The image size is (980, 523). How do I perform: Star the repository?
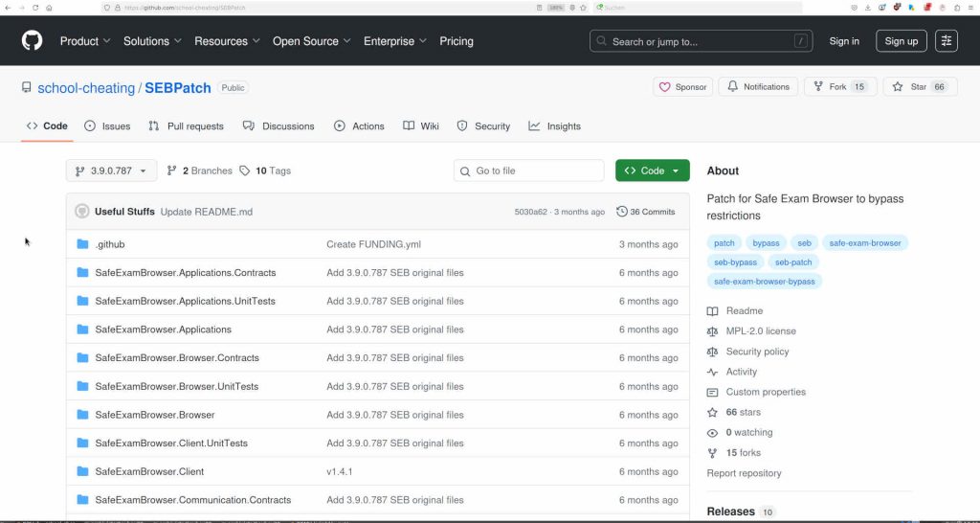click(920, 87)
